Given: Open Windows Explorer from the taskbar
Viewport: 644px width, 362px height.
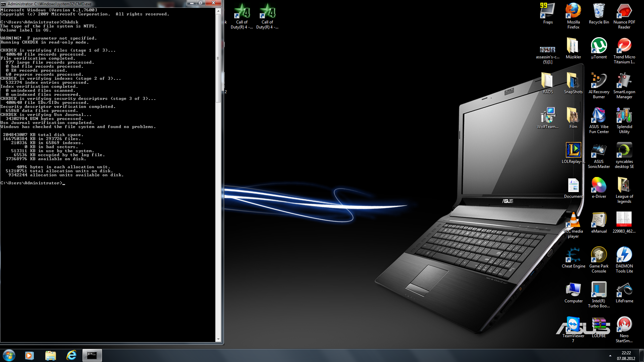Looking at the screenshot, I should [50, 355].
